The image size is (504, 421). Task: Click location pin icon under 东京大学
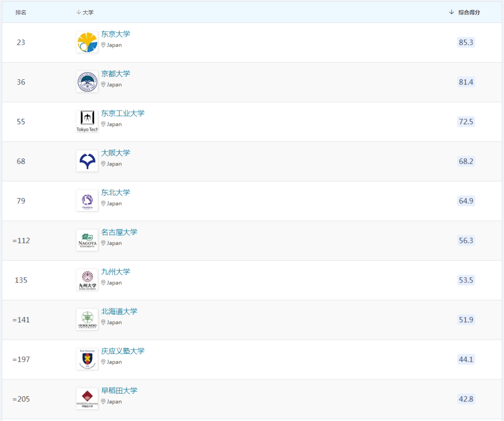point(103,45)
